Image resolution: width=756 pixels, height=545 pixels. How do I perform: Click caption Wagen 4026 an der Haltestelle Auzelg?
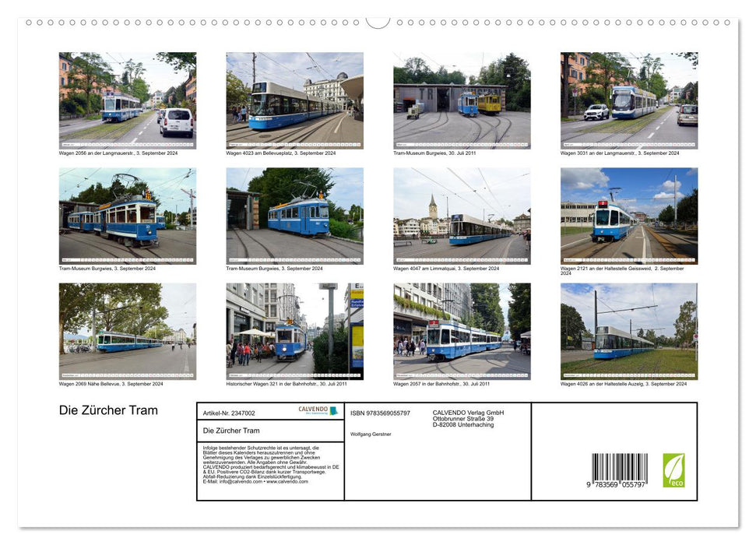point(624,385)
